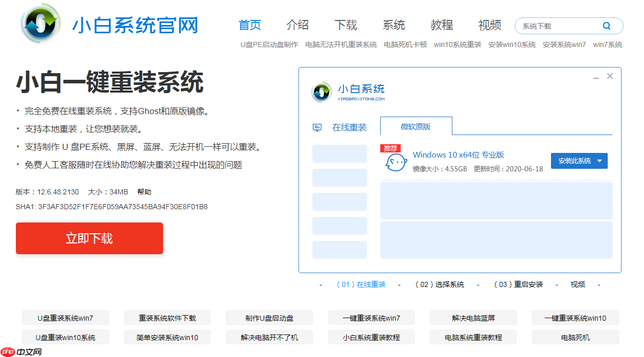Click the Windows 10 face icon
Image resolution: width=644 pixels, height=357 pixels.
coord(396,163)
